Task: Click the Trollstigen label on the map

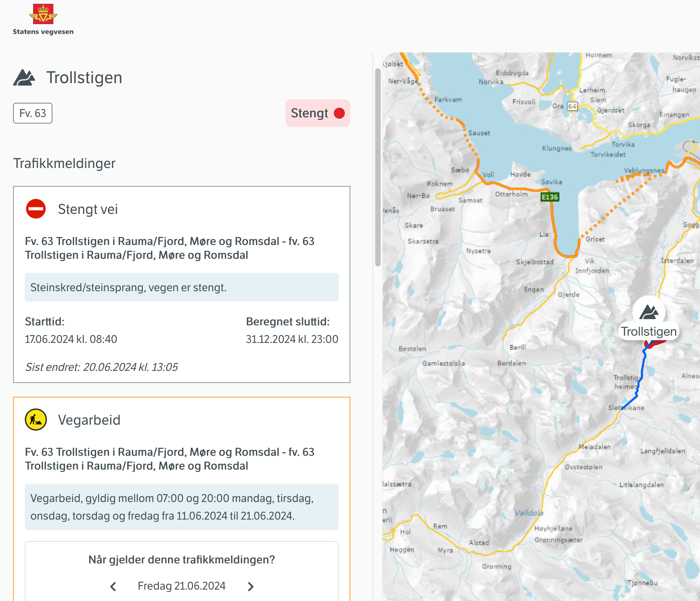Action: click(649, 332)
